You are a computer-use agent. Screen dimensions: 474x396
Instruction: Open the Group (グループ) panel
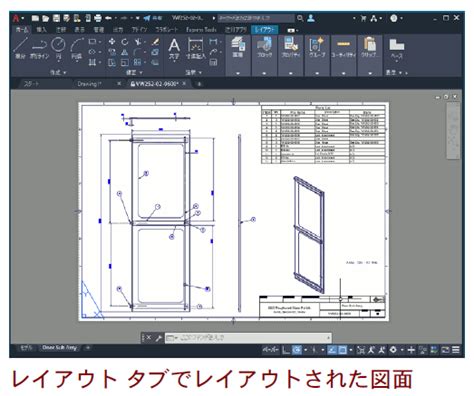pos(317,47)
